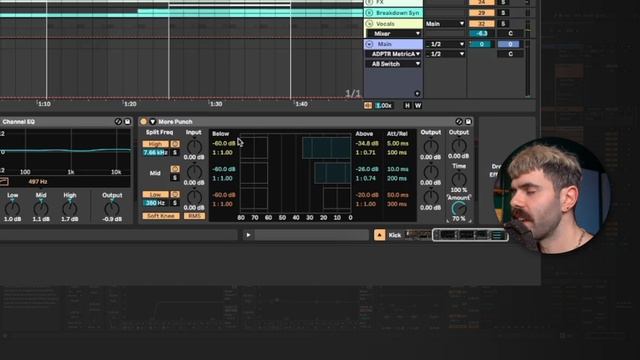Collapse the More Punch device triangle
Image resolution: width=640 pixels, height=360 pixels.
point(153,122)
